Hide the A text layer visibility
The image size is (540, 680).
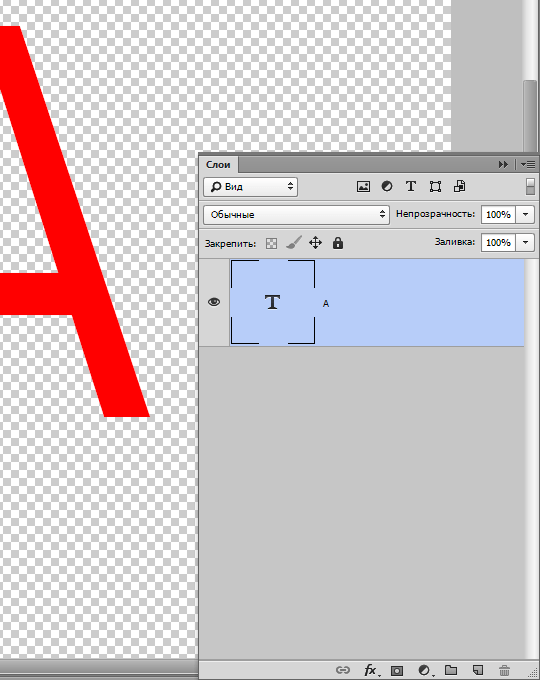(214, 302)
